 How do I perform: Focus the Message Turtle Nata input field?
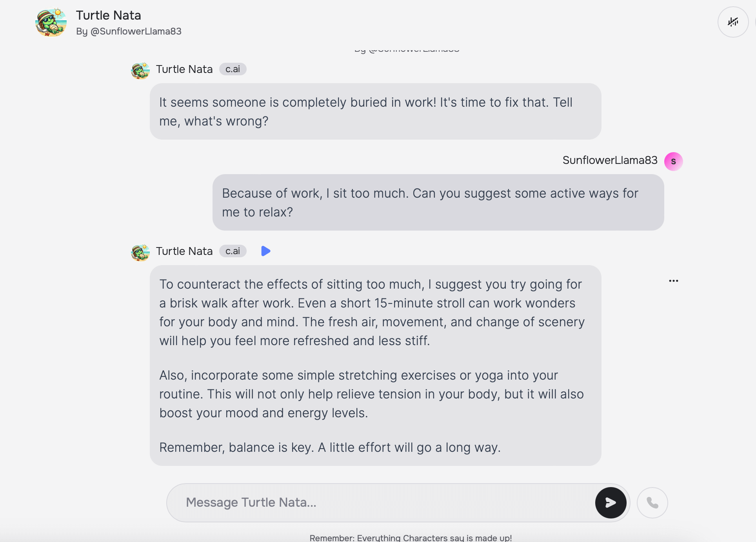tap(384, 502)
